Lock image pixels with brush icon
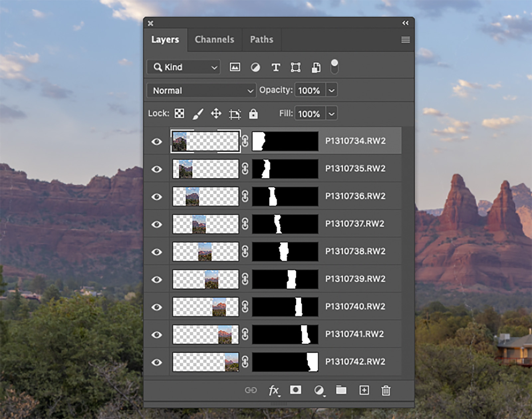532x419 pixels. pos(198,114)
